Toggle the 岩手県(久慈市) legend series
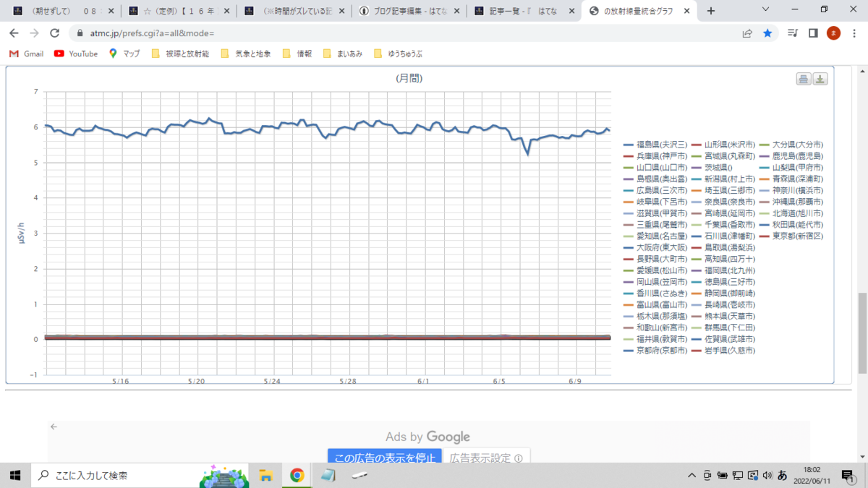Viewport: 868px width, 488px height. pos(723,350)
